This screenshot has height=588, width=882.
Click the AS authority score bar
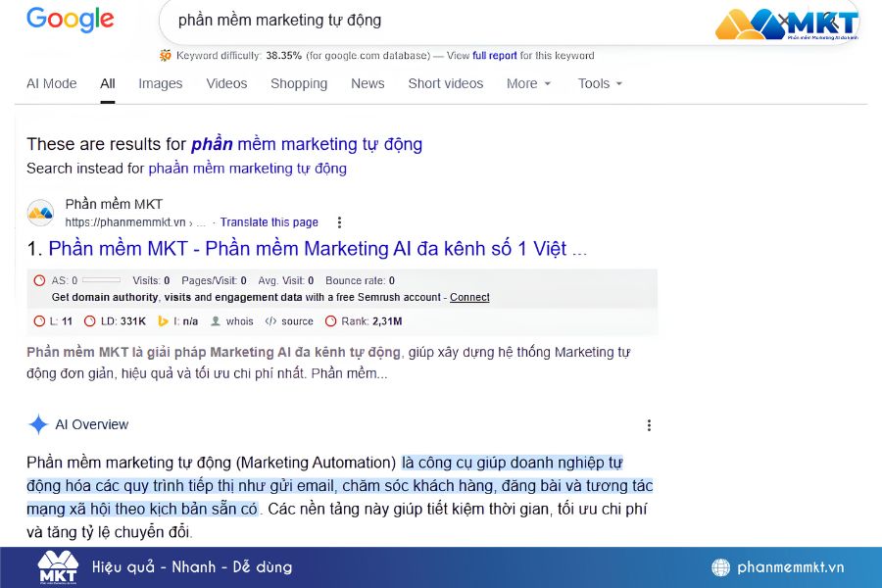pos(101,280)
